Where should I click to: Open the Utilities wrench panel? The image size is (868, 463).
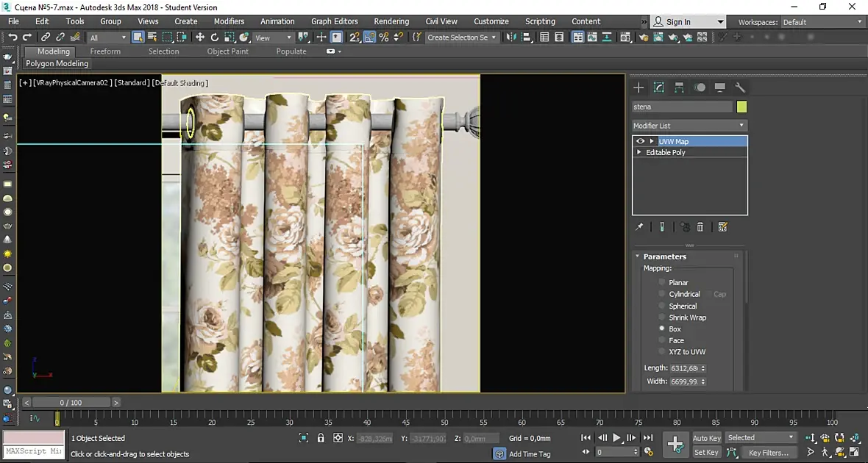click(x=740, y=87)
